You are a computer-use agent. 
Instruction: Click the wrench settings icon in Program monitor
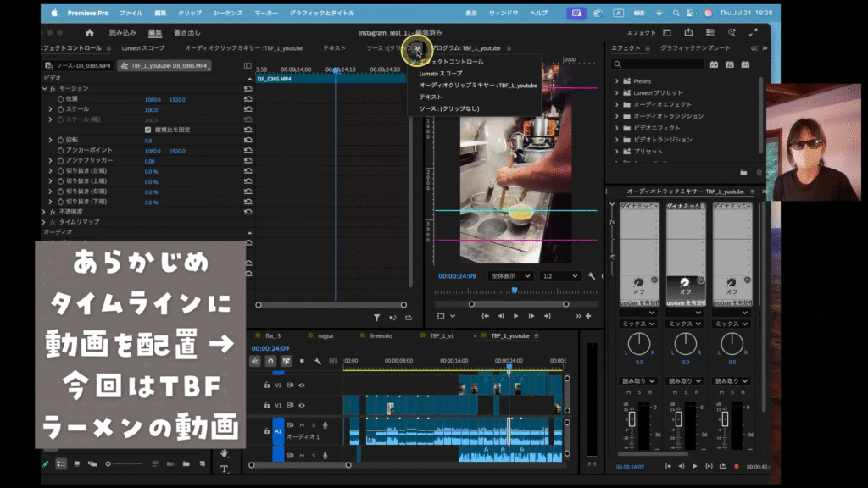[x=591, y=275]
